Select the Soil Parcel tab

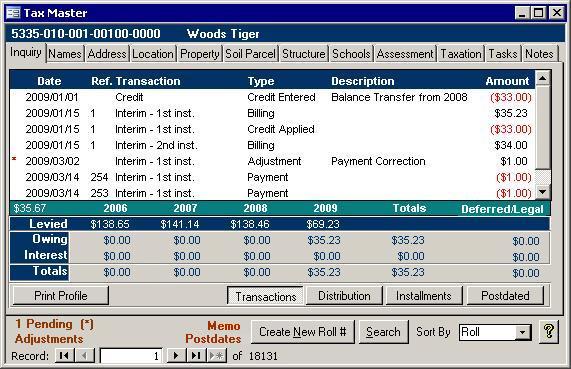251,54
